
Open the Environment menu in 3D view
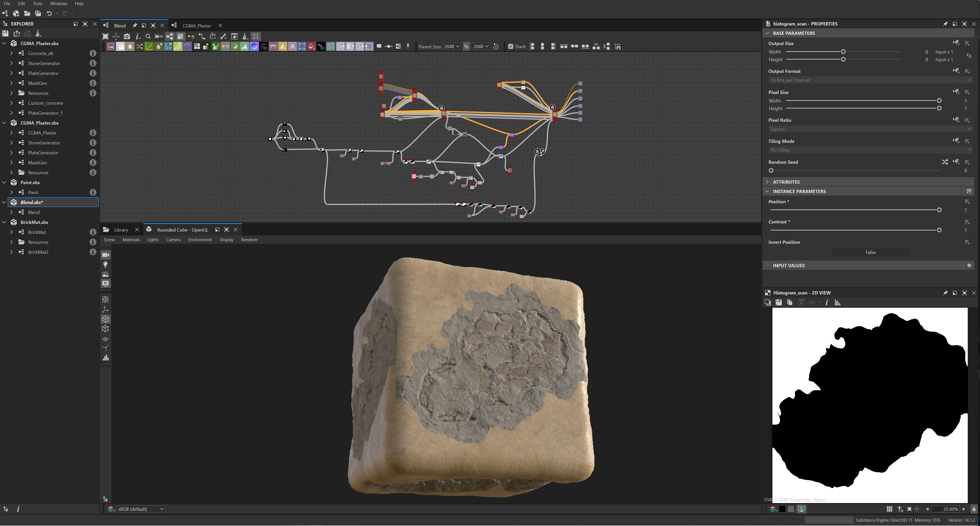(200, 240)
